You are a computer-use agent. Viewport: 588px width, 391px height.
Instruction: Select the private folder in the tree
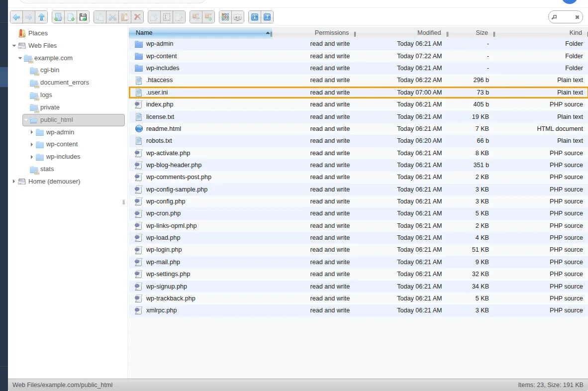tap(50, 107)
